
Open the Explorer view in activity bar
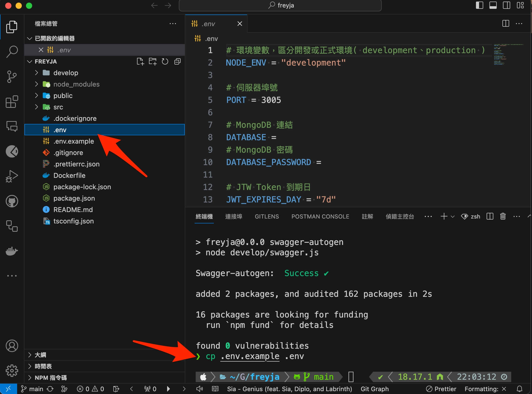pyautogui.click(x=12, y=27)
